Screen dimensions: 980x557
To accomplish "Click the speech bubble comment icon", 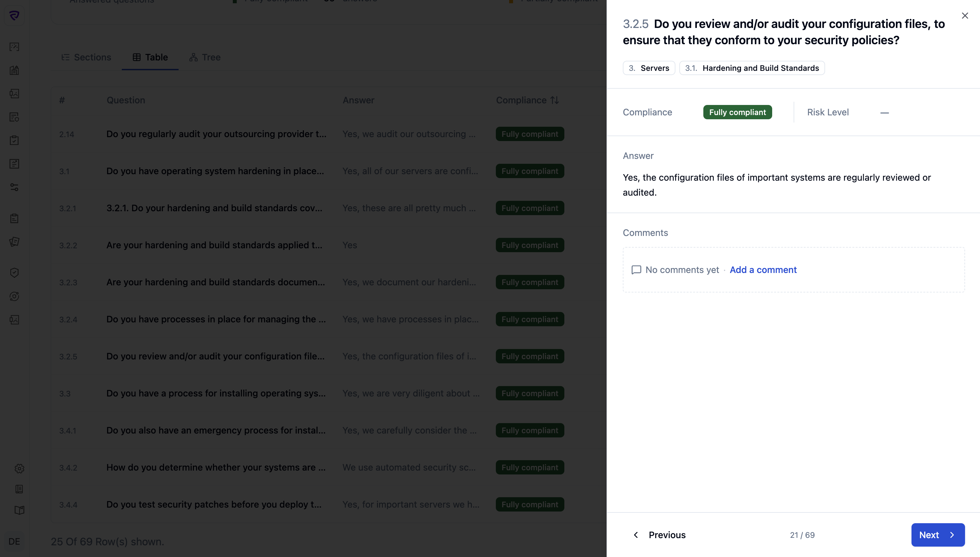I will [636, 270].
